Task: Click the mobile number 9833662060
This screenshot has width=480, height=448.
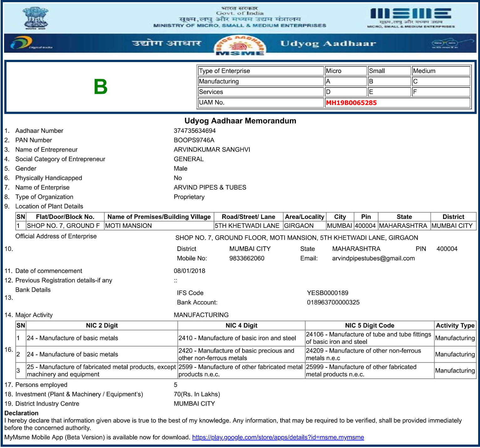Action: [247, 258]
